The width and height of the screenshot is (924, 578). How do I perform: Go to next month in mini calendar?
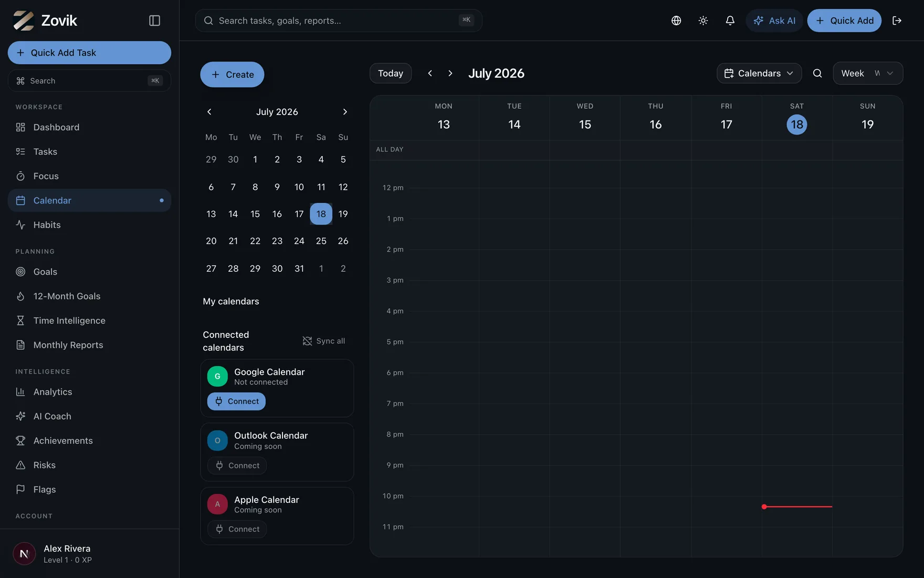[x=345, y=112]
